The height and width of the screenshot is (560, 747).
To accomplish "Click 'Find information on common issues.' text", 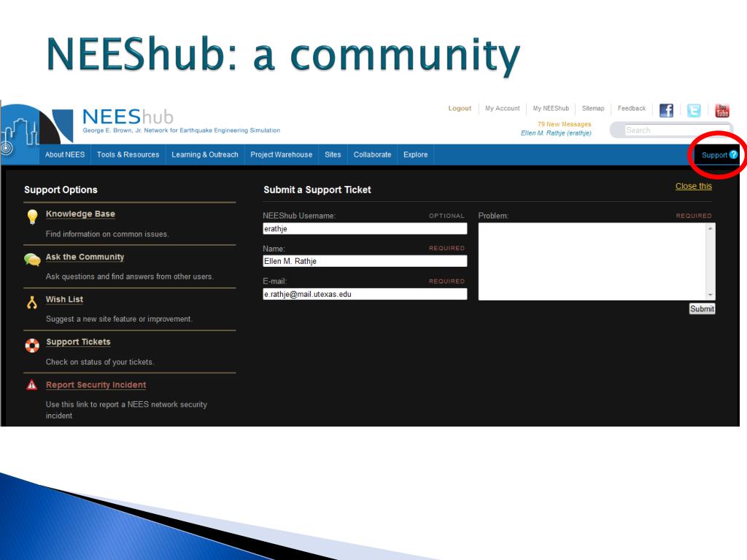I will pos(107,234).
